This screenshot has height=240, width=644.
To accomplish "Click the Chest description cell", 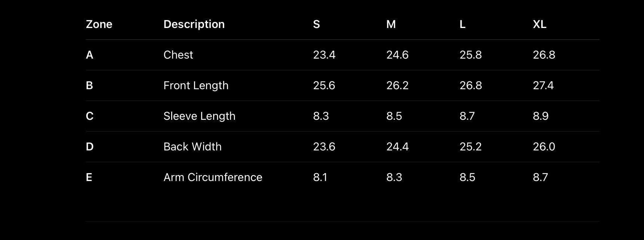I will click(178, 55).
